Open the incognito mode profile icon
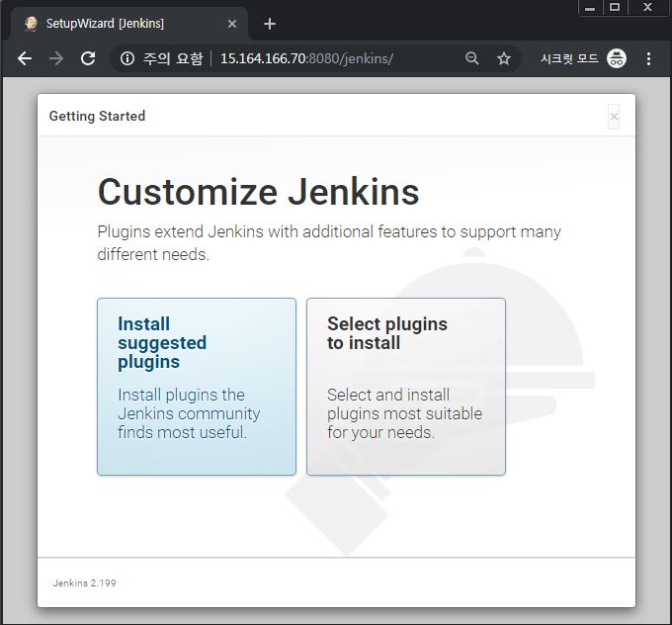672x625 pixels. tap(617, 58)
